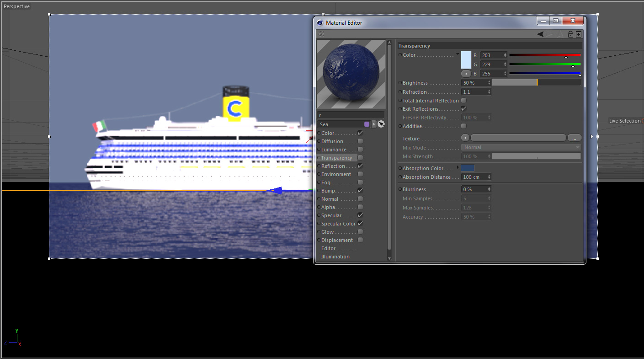Click the animation dot beside Total Internal Reflection
Image resolution: width=644 pixels, height=359 pixels.
point(400,101)
